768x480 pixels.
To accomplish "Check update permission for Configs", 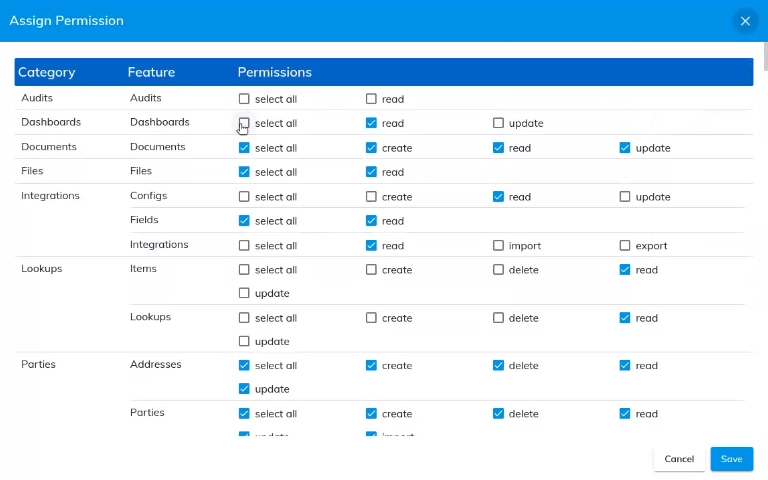I will pos(625,197).
